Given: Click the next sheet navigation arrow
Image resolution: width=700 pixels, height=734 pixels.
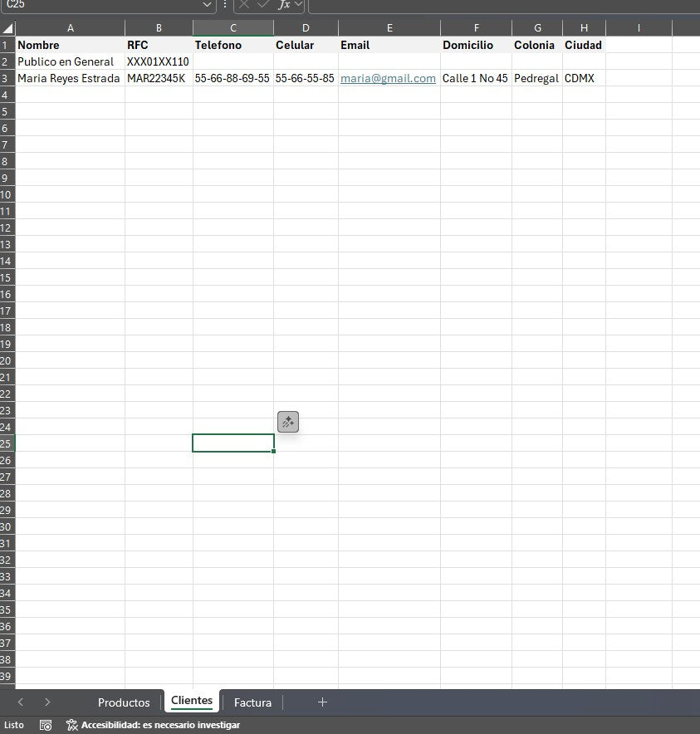Looking at the screenshot, I should coord(47,702).
